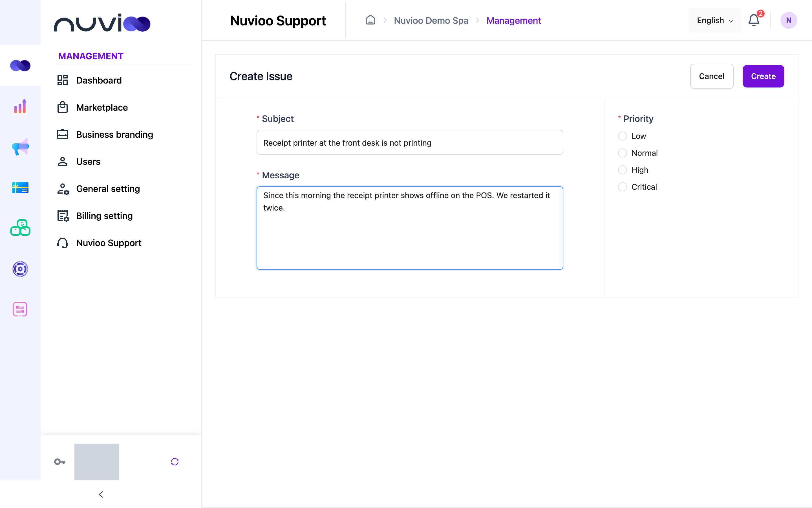Select Normal priority
Image resolution: width=812 pixels, height=508 pixels.
click(x=623, y=153)
